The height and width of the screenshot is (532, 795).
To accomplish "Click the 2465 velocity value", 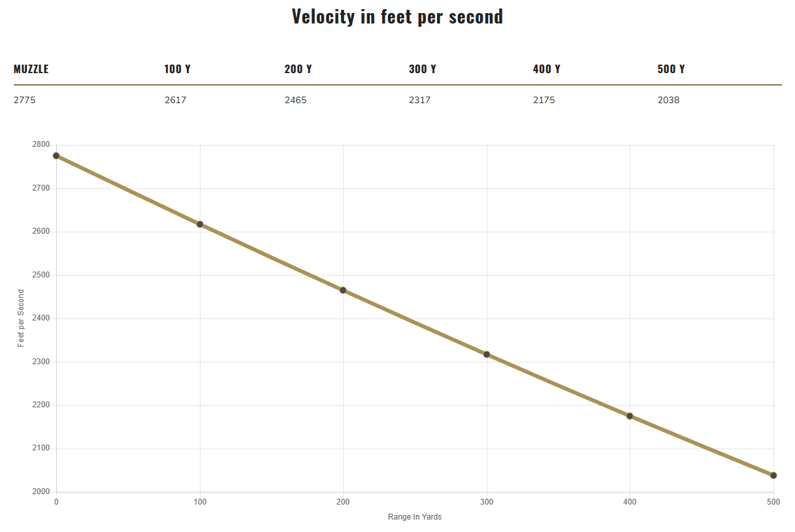I will (x=295, y=101).
